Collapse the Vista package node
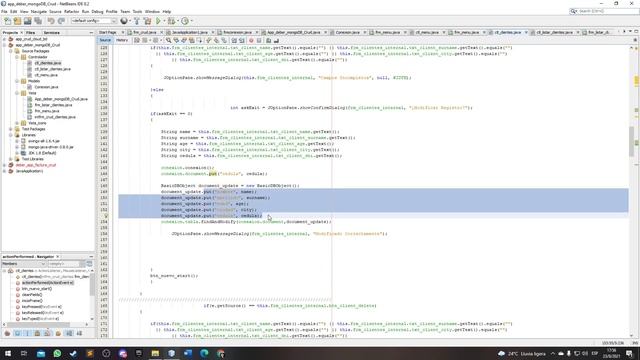Viewport: 640px width, 360px height. pos(17,93)
